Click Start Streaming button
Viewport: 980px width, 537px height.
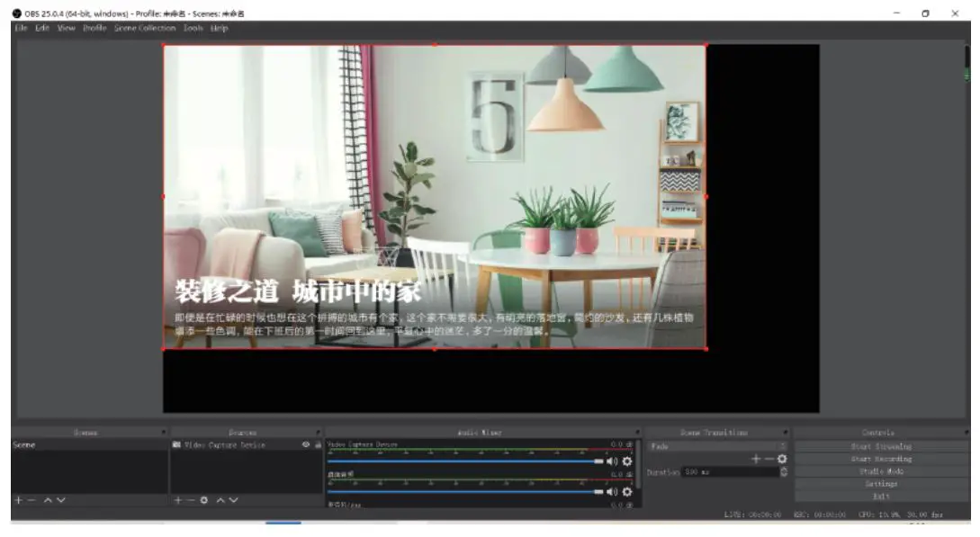click(x=880, y=446)
